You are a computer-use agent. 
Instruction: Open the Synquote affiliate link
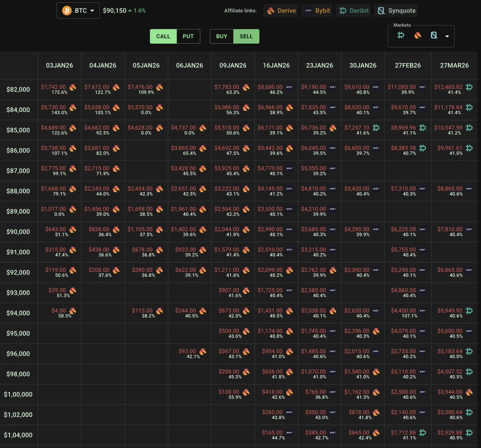pos(396,10)
